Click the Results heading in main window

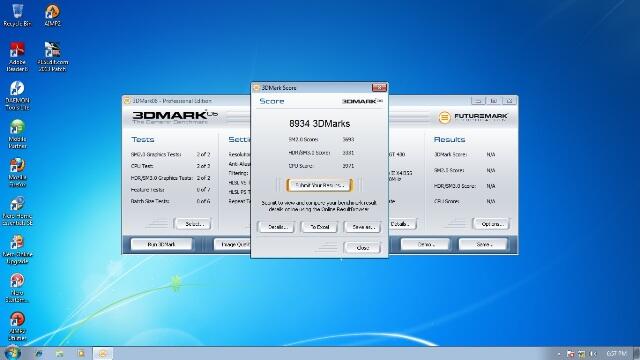(449, 140)
